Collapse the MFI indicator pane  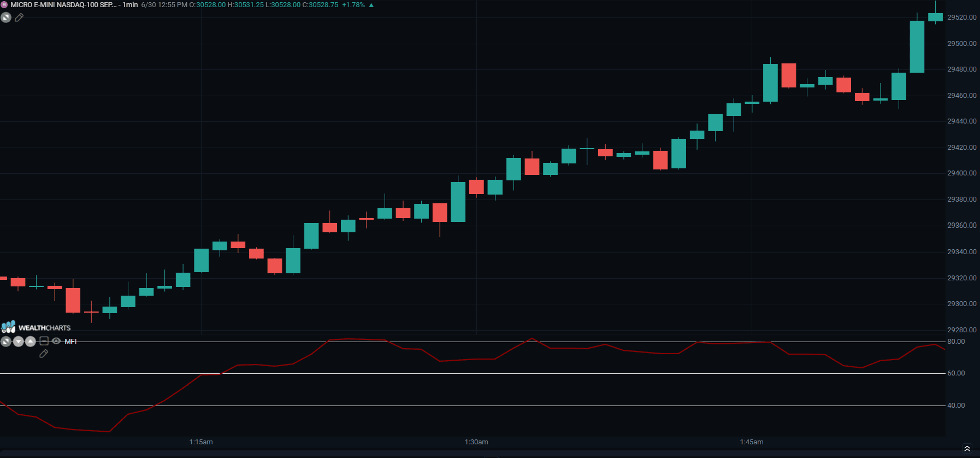[44, 341]
